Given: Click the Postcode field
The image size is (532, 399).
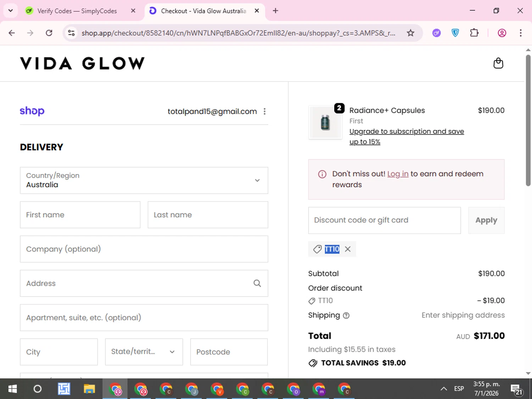Looking at the screenshot, I should click(229, 352).
